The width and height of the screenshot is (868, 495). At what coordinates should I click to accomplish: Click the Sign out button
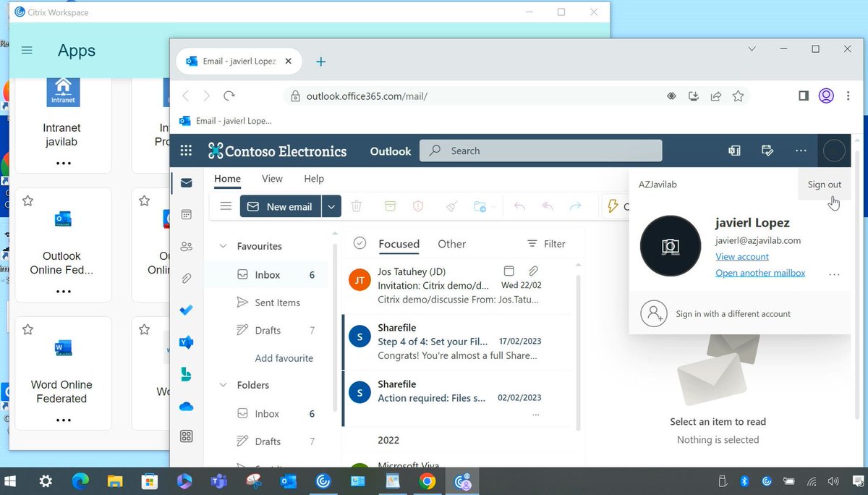[824, 185]
